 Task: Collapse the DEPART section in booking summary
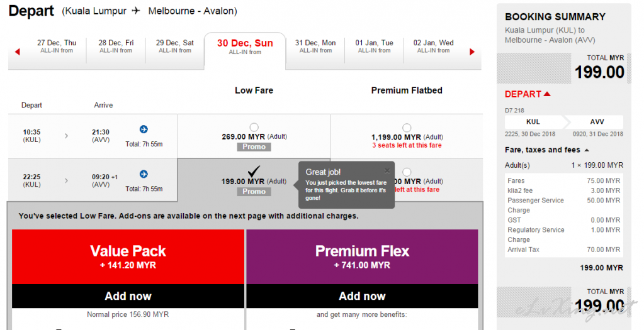coord(547,94)
